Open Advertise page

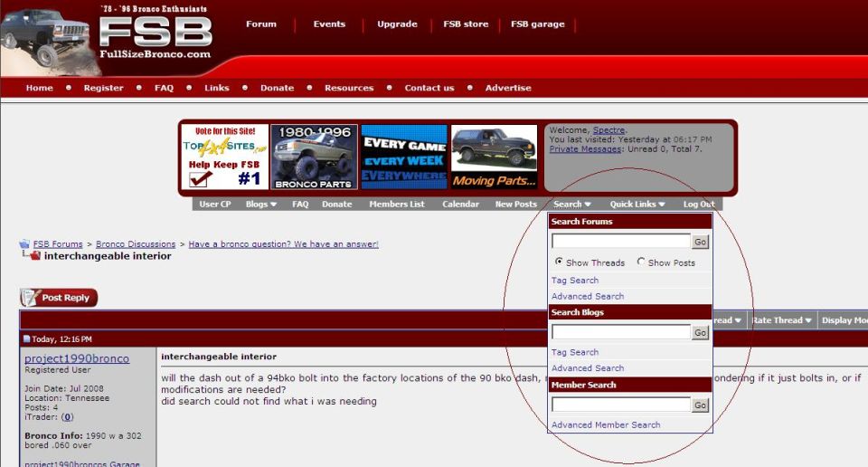coord(508,88)
